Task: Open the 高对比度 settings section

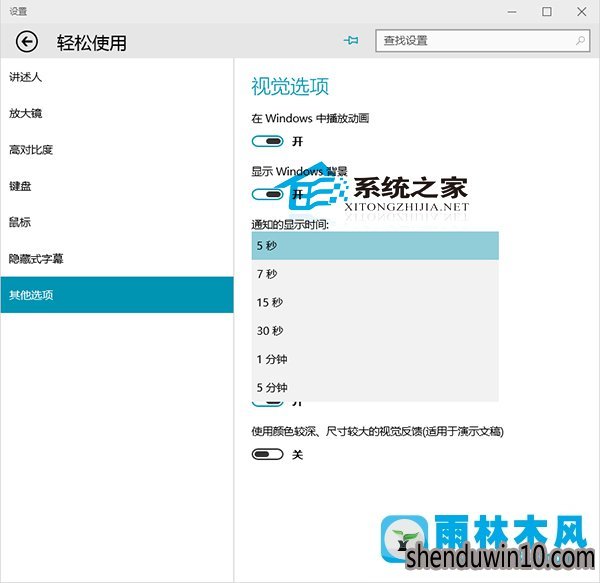Action: tap(117, 150)
